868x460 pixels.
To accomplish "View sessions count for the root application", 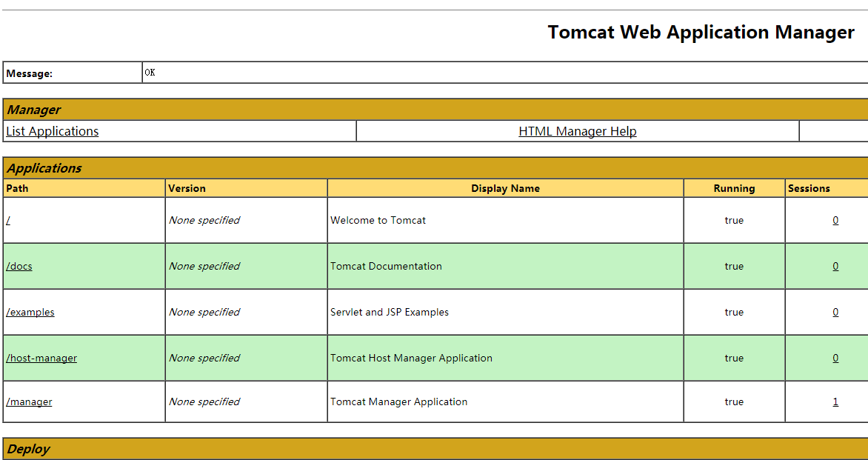I will pos(835,220).
